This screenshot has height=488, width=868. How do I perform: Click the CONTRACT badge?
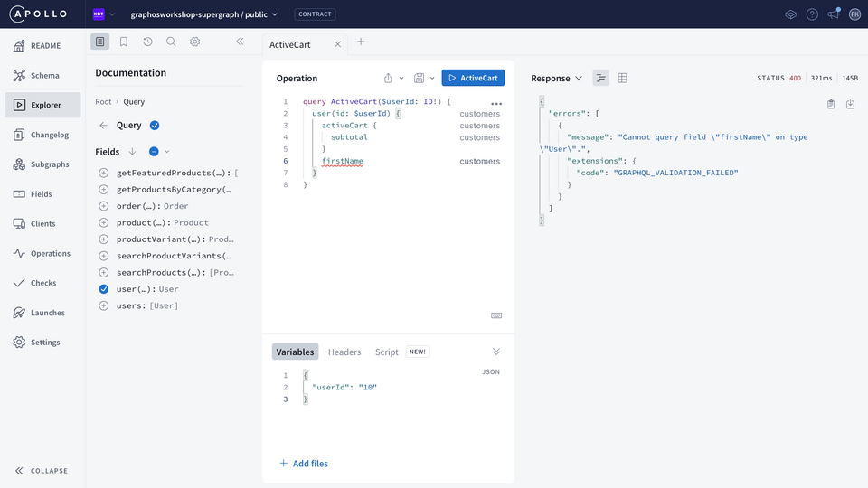click(x=315, y=14)
